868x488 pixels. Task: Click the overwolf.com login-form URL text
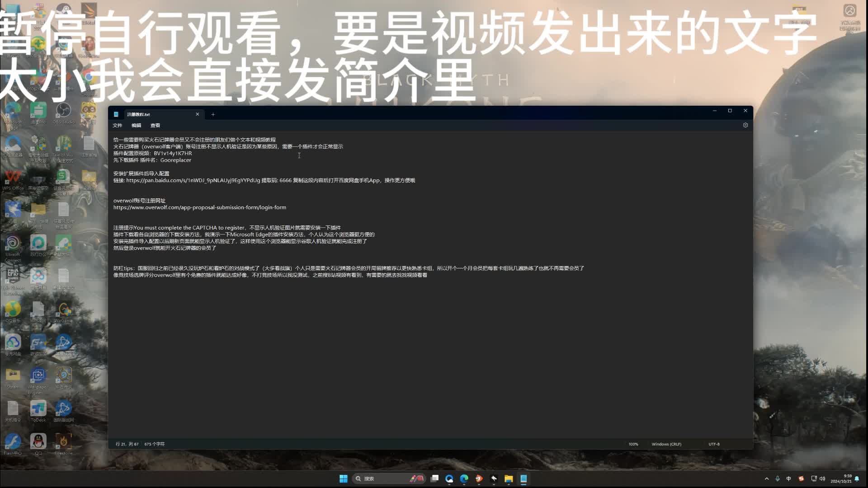(x=199, y=207)
